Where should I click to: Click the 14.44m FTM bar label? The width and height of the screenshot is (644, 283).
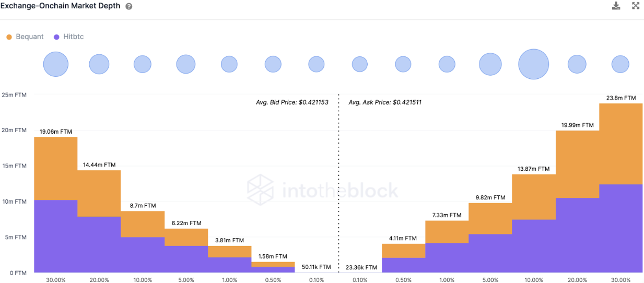coord(99,164)
